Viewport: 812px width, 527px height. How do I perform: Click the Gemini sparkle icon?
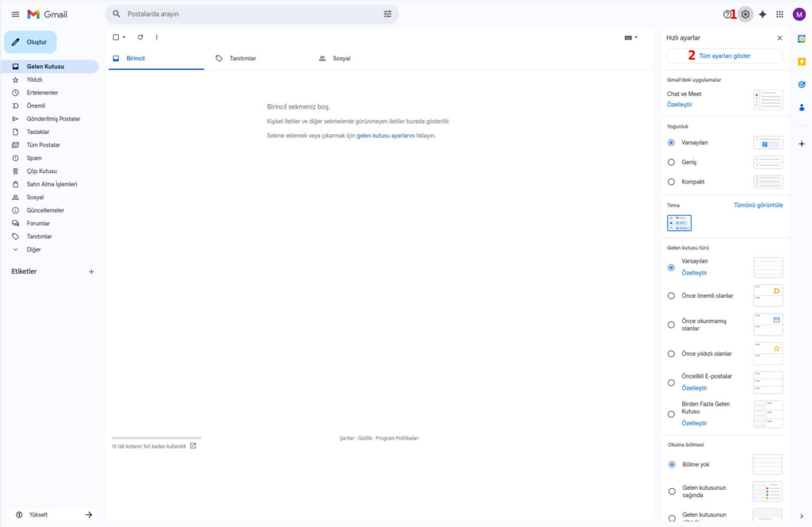762,14
